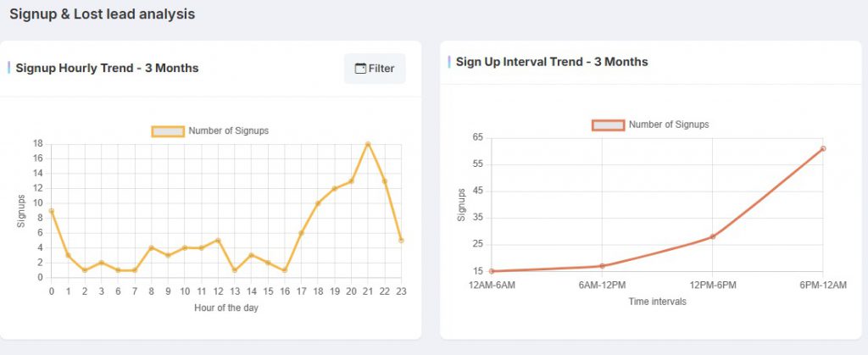Click the data point at hour 0

(x=51, y=211)
